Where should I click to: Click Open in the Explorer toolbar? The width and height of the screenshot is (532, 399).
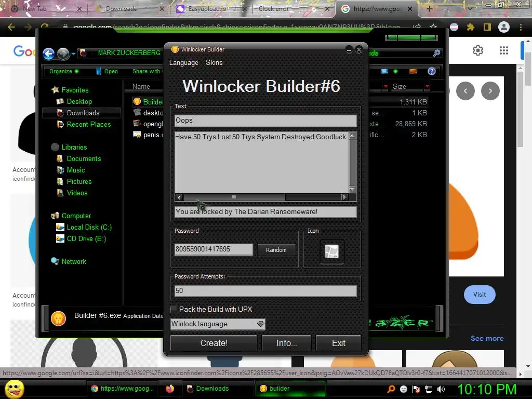(107, 71)
